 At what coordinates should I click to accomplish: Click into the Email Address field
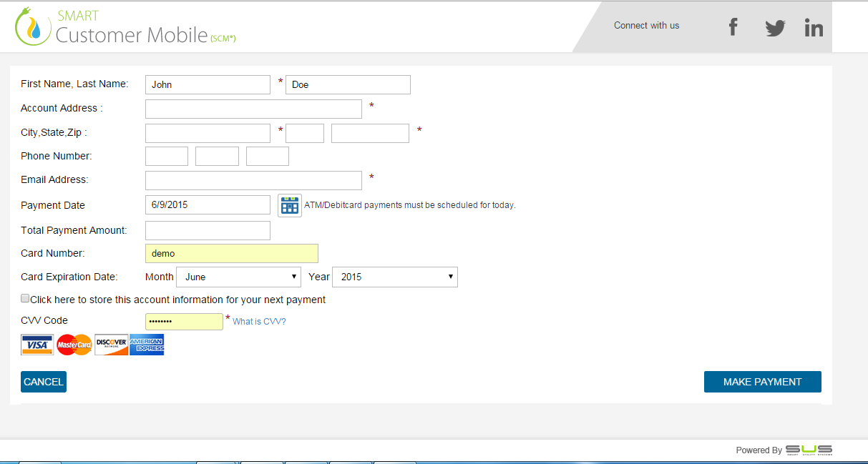(253, 180)
